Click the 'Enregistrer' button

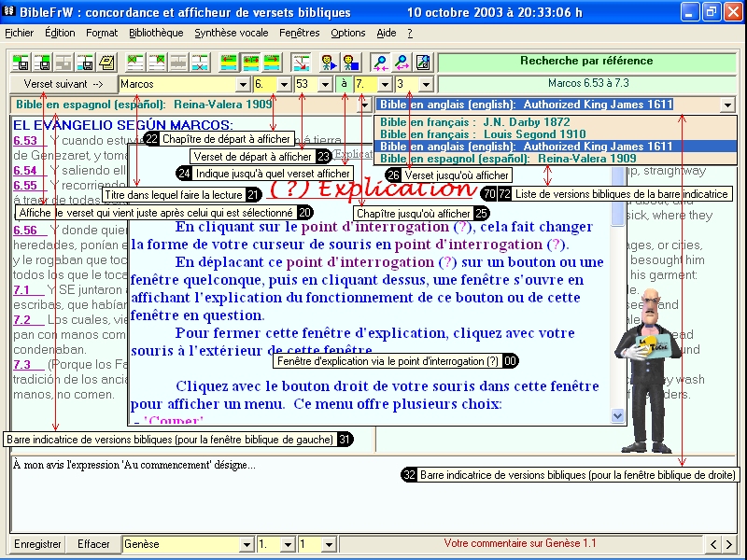click(38, 544)
